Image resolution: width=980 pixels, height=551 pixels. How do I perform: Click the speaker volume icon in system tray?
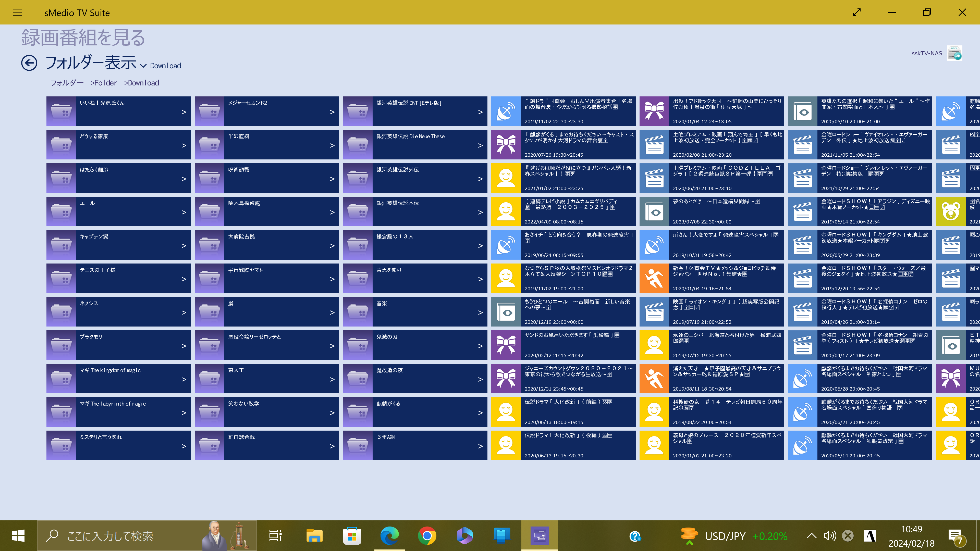click(829, 536)
